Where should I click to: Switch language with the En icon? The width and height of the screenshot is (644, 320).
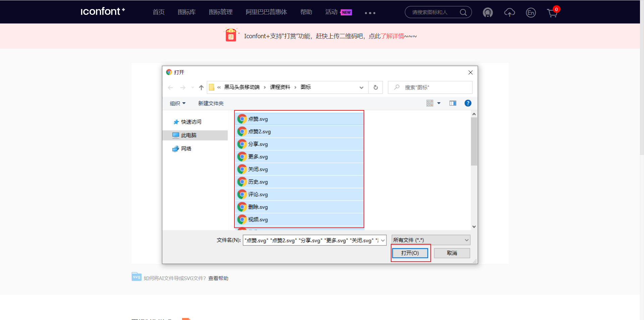[x=531, y=13]
